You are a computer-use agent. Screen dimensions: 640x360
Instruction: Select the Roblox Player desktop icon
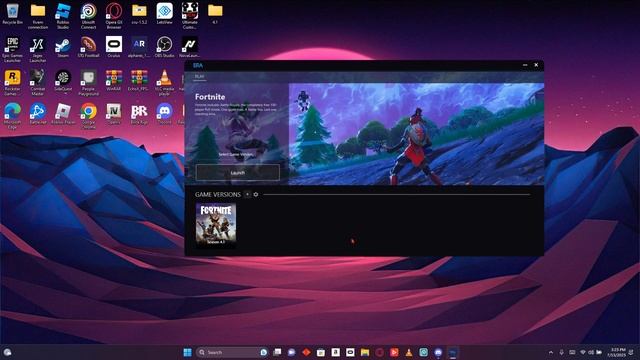click(63, 114)
